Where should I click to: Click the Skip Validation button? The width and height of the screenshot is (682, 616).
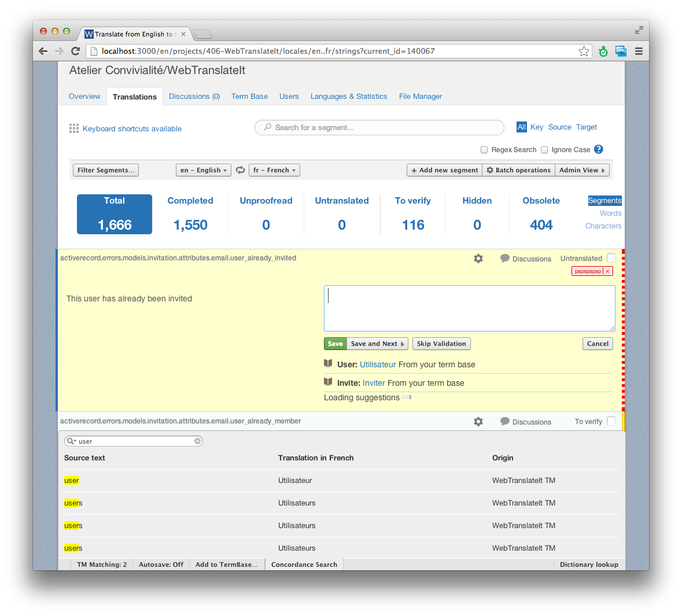click(x=441, y=344)
